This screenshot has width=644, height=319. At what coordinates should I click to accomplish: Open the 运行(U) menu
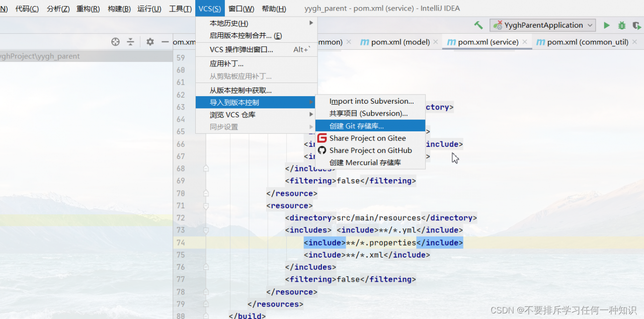(x=149, y=9)
